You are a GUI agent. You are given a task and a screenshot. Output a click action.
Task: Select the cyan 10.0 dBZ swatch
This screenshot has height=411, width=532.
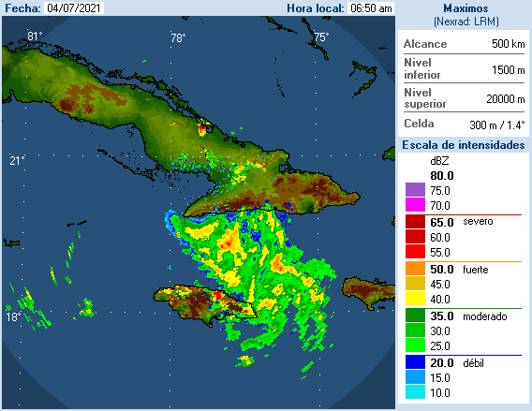(x=415, y=392)
